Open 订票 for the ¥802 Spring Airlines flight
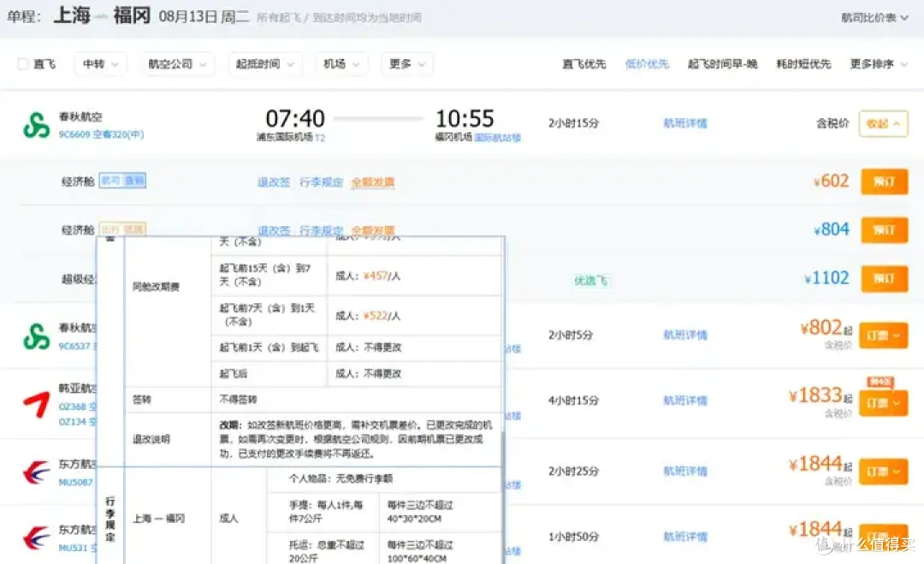924x564 pixels. pyautogui.click(x=883, y=335)
